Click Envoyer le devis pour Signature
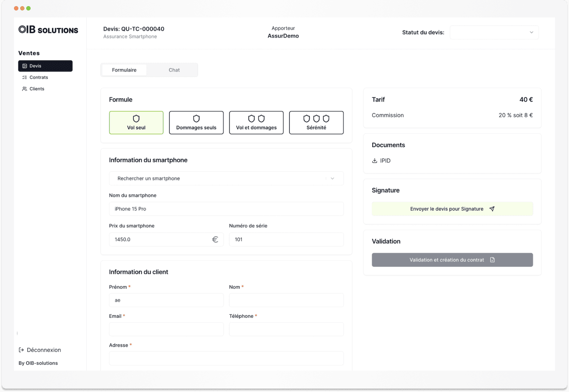 452,209
